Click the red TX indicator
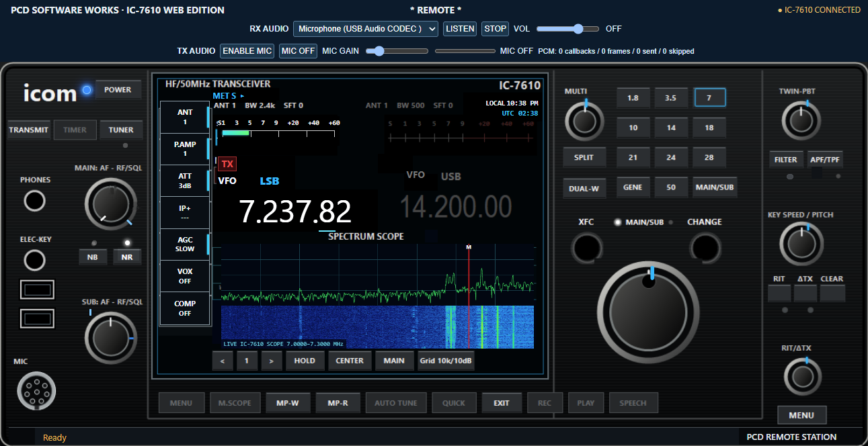 227,164
